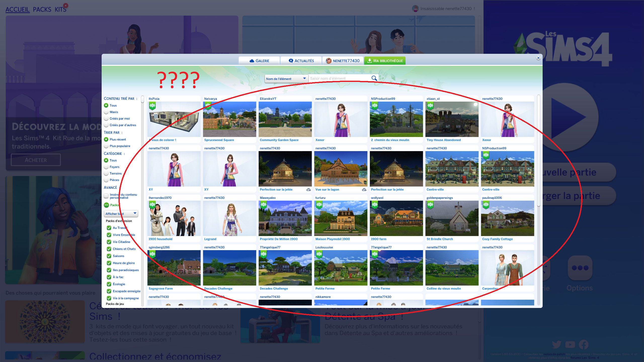
Task: Click the magnifying glass search icon
Action: (x=374, y=78)
